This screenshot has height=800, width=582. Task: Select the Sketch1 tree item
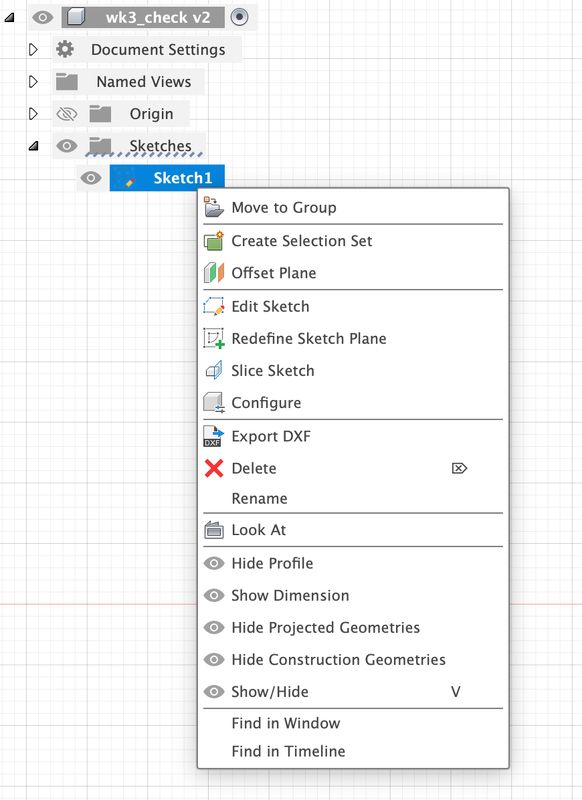click(167, 178)
